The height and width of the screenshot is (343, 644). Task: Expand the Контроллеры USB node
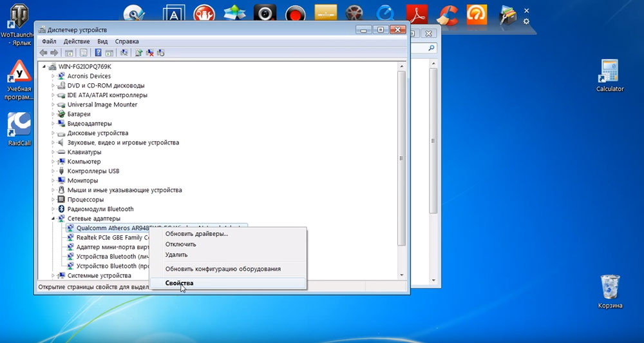click(x=53, y=171)
